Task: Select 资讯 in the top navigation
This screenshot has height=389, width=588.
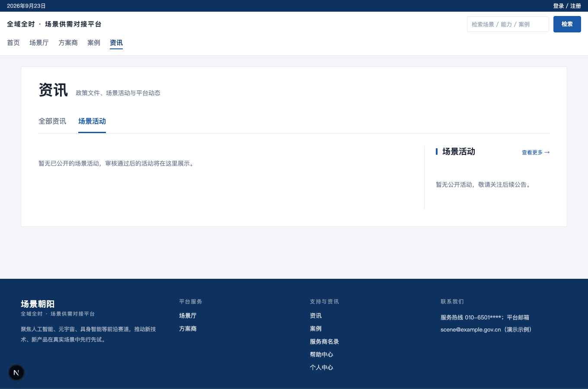Action: (x=116, y=43)
